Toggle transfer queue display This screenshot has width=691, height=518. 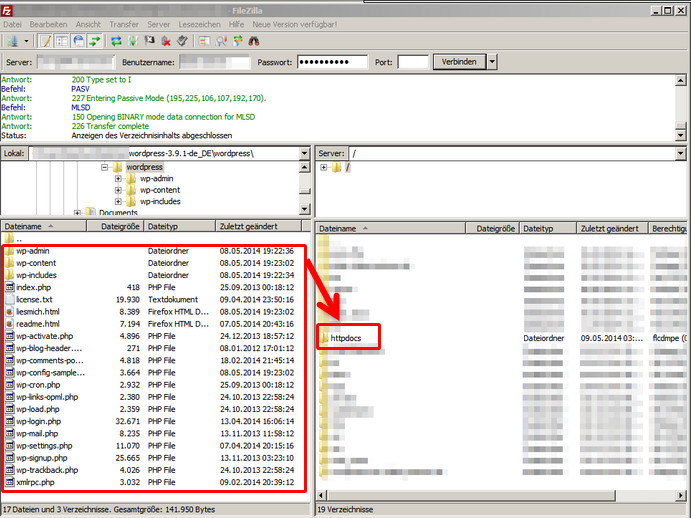click(x=95, y=41)
